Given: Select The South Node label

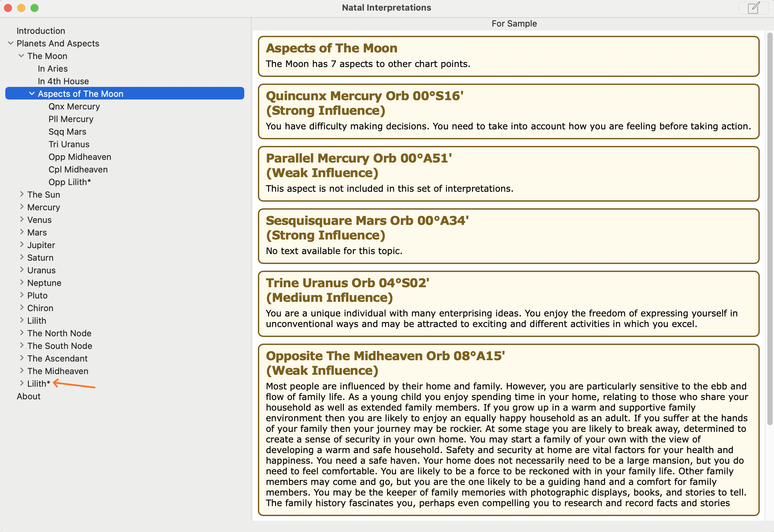Looking at the screenshot, I should click(x=60, y=346).
